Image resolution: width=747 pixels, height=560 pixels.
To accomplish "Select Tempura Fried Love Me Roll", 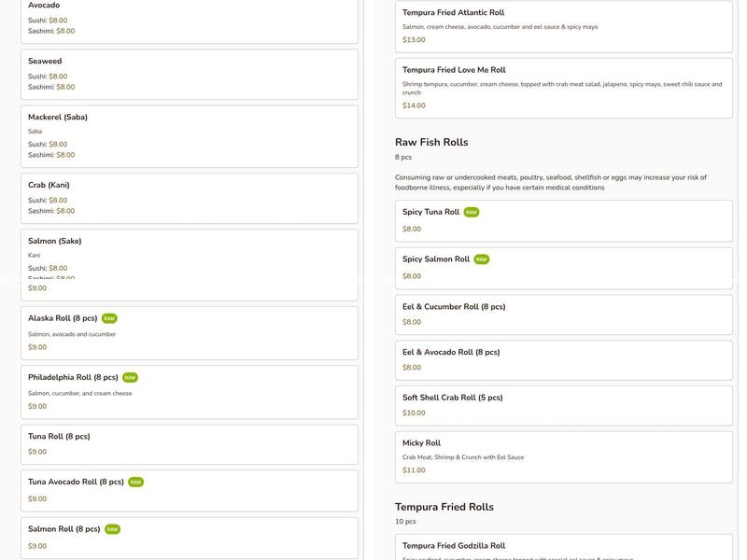I will 563,87.
